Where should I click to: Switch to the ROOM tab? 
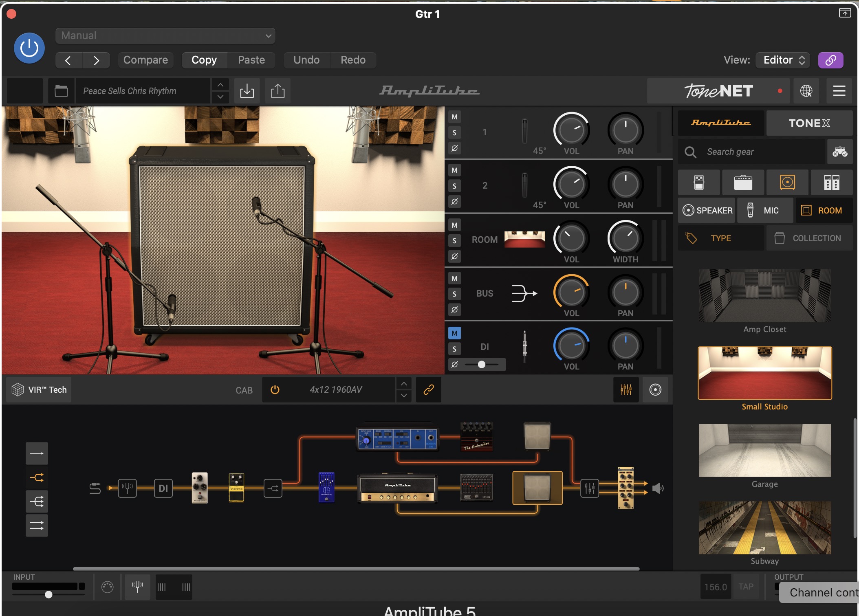point(824,210)
